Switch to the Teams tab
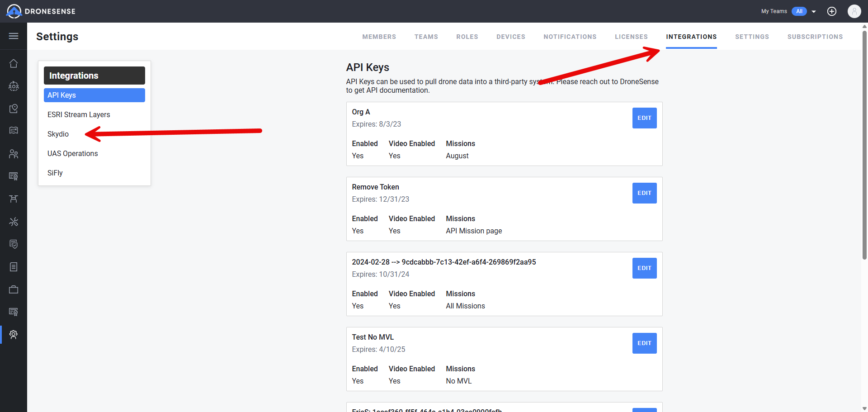 click(x=426, y=37)
